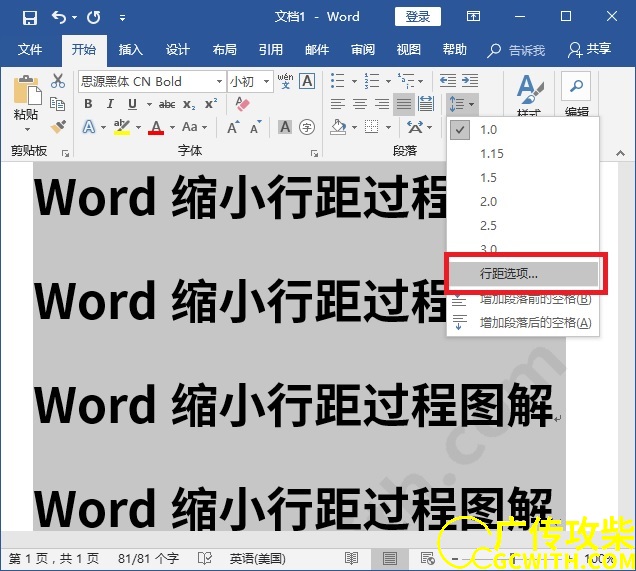
Task: Switch to the 布局 tab
Action: click(225, 49)
